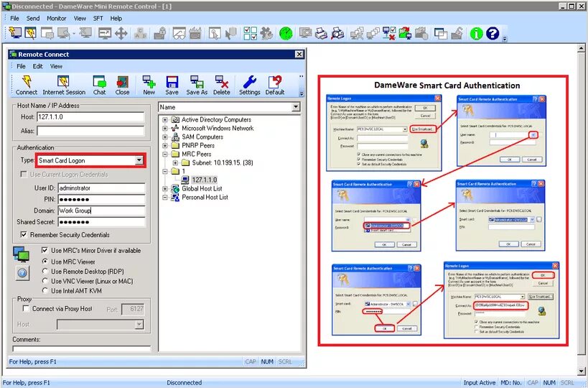Image resolution: width=588 pixels, height=388 pixels.
Task: Click the green information icon
Action: [476, 33]
